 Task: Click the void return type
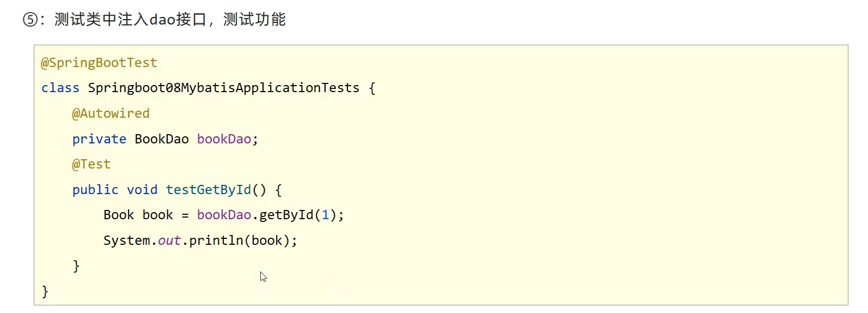142,190
